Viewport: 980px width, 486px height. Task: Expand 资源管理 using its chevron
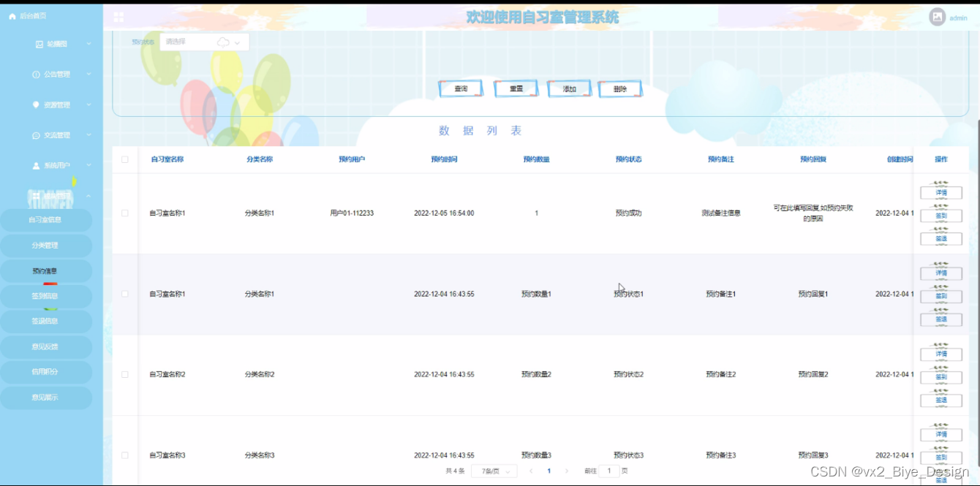coord(88,105)
